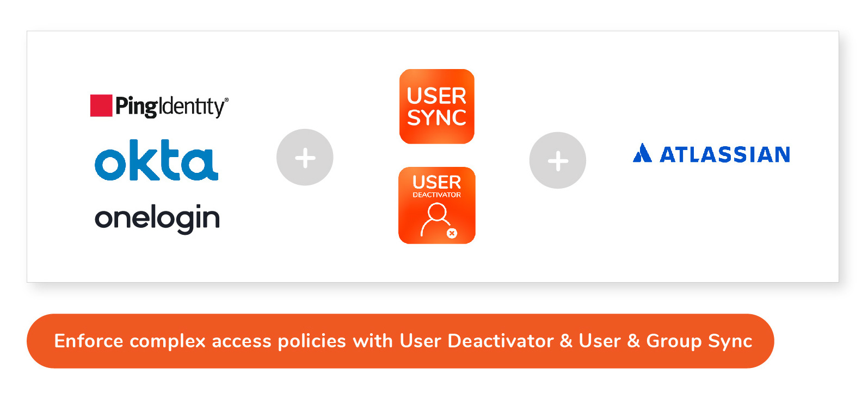Screen dimensions: 868x418
Task: Click the ATLASSIAN wordmark text
Action: point(724,155)
